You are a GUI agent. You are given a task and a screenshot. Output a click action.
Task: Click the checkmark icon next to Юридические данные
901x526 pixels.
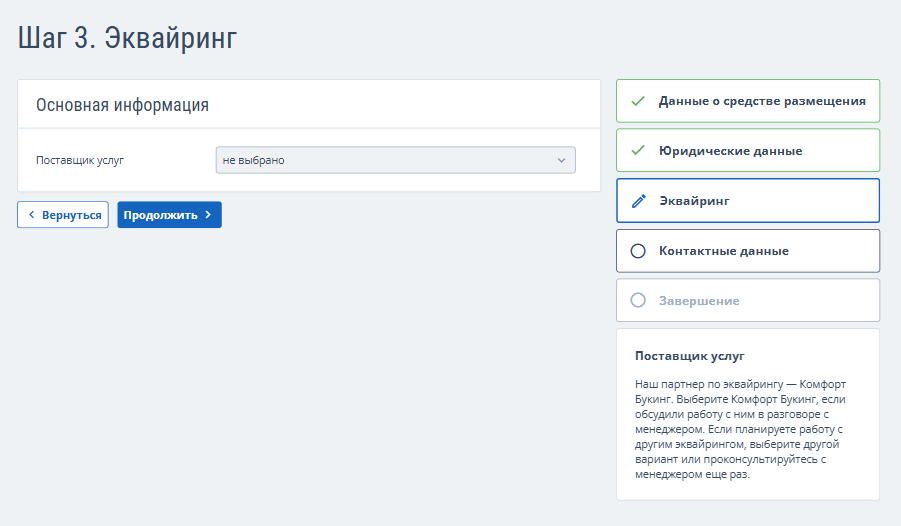click(638, 151)
